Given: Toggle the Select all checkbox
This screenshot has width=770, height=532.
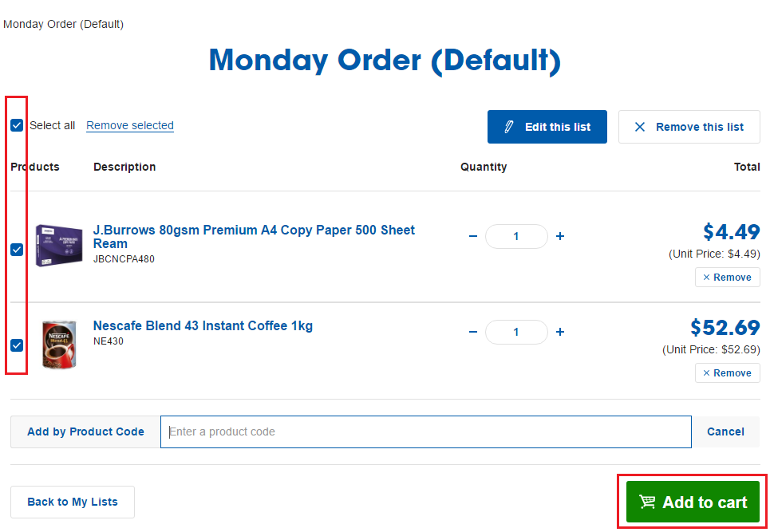Looking at the screenshot, I should click(x=17, y=125).
